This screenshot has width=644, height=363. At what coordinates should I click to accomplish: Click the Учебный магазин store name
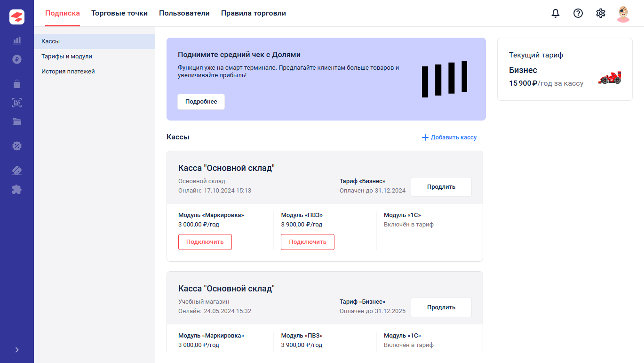click(204, 301)
